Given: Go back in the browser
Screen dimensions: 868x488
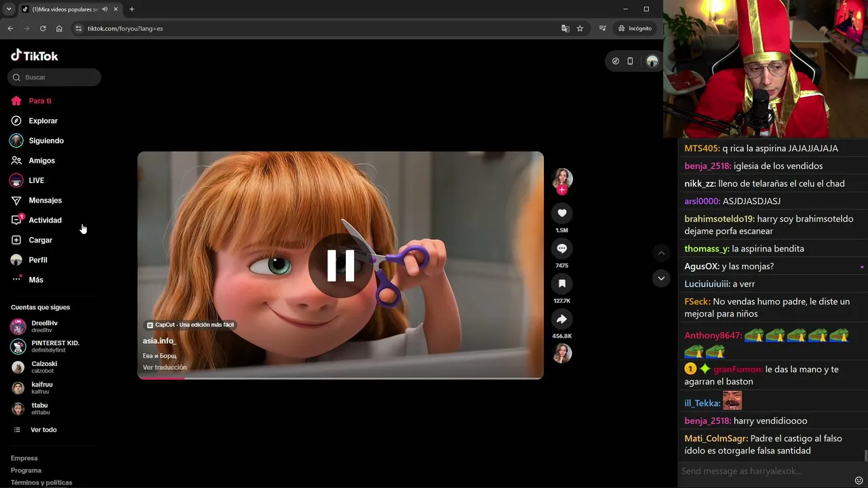Looking at the screenshot, I should (10, 28).
